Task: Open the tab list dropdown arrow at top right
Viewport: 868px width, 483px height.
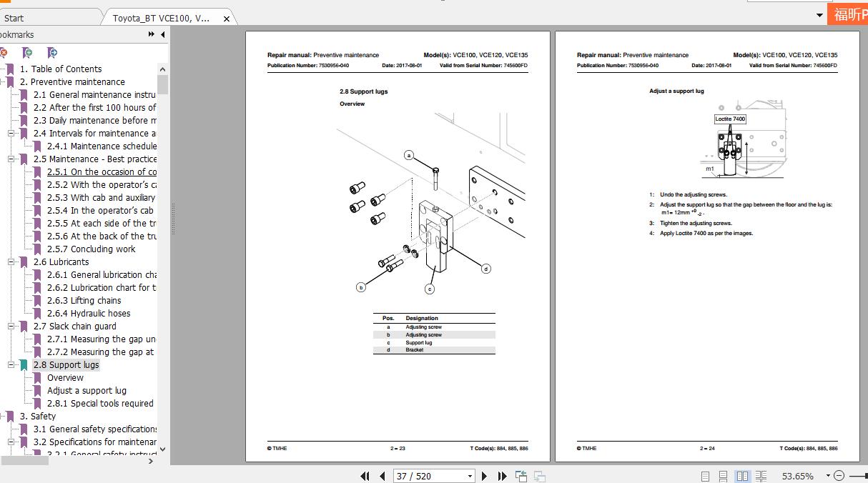Action: (819, 15)
